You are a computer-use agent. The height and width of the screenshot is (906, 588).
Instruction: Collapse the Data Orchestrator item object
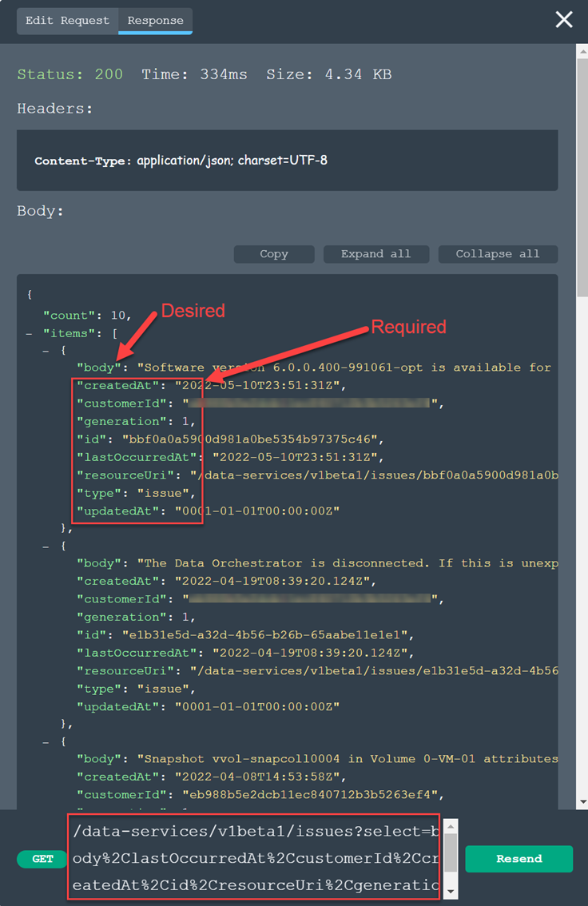click(x=46, y=546)
